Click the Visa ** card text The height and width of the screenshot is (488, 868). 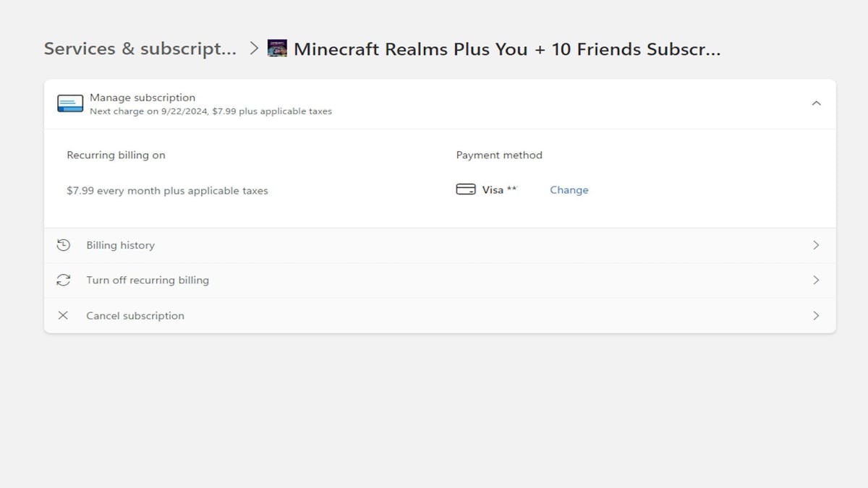point(500,189)
